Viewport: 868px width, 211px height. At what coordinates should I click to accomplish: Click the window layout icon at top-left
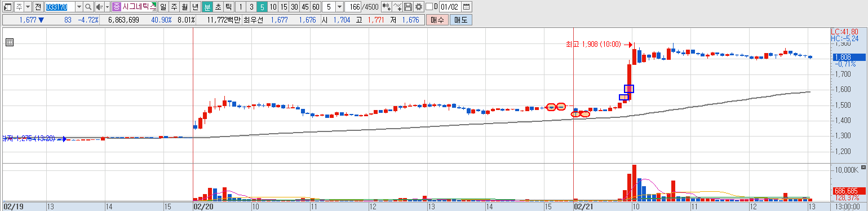7,7
